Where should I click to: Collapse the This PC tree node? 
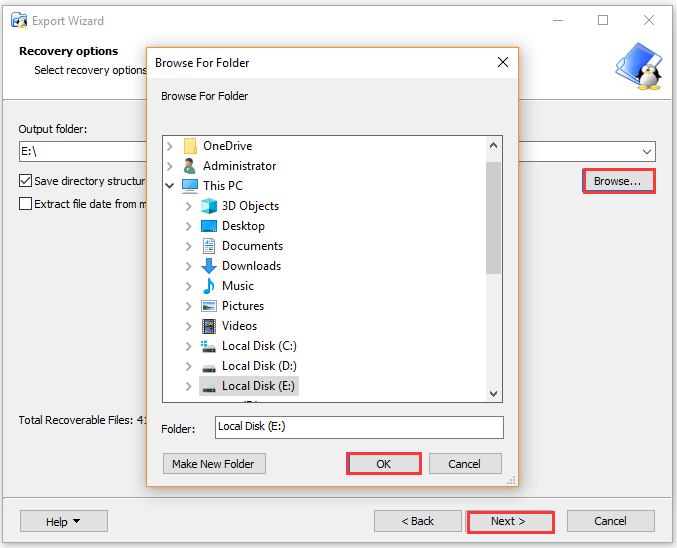pos(170,186)
